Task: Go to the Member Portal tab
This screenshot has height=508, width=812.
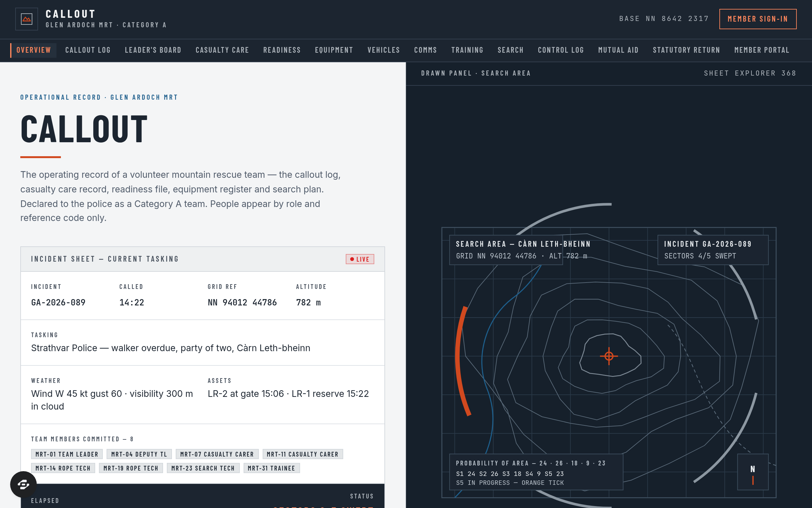Action: coord(762,50)
